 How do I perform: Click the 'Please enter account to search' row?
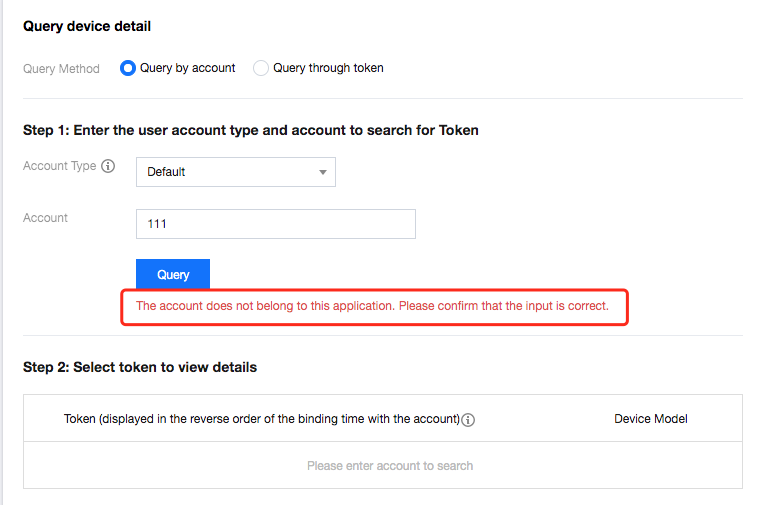coord(390,466)
